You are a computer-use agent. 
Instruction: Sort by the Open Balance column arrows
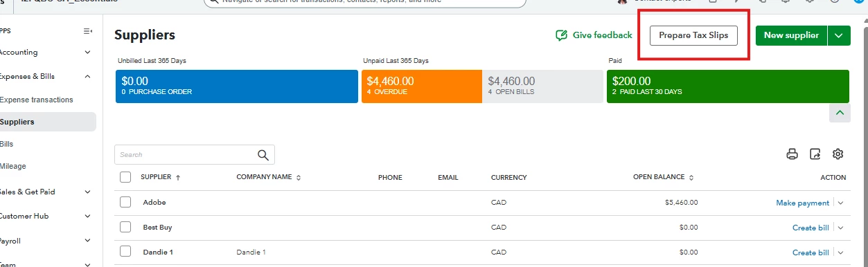click(x=691, y=177)
